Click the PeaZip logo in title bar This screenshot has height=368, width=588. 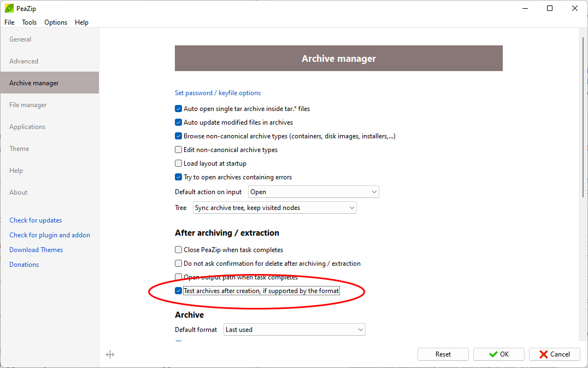[x=9, y=8]
